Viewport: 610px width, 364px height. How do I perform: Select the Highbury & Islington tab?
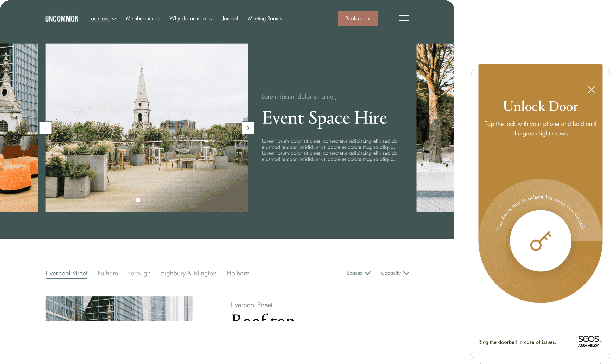[x=188, y=274]
